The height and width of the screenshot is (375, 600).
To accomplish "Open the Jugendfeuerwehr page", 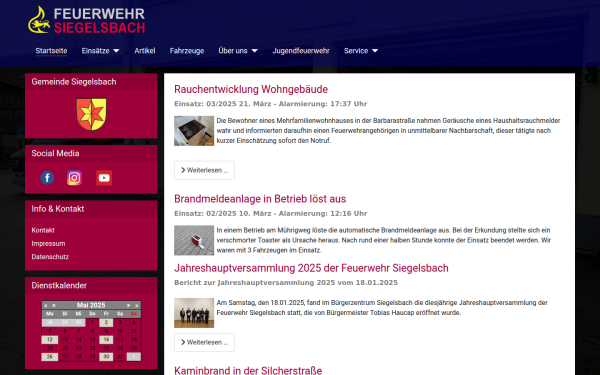I will click(301, 51).
